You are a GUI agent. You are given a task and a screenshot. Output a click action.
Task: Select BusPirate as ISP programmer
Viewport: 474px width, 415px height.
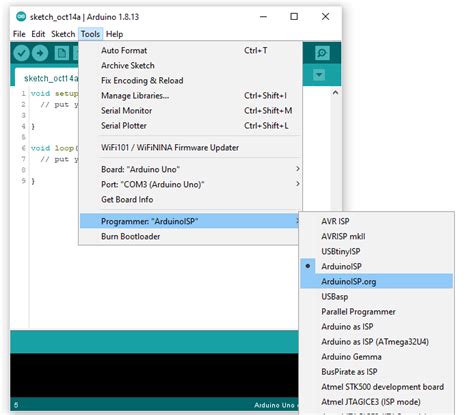377,371
